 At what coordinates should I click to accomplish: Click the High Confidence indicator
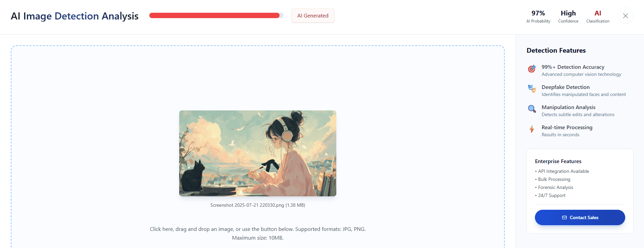click(x=568, y=16)
